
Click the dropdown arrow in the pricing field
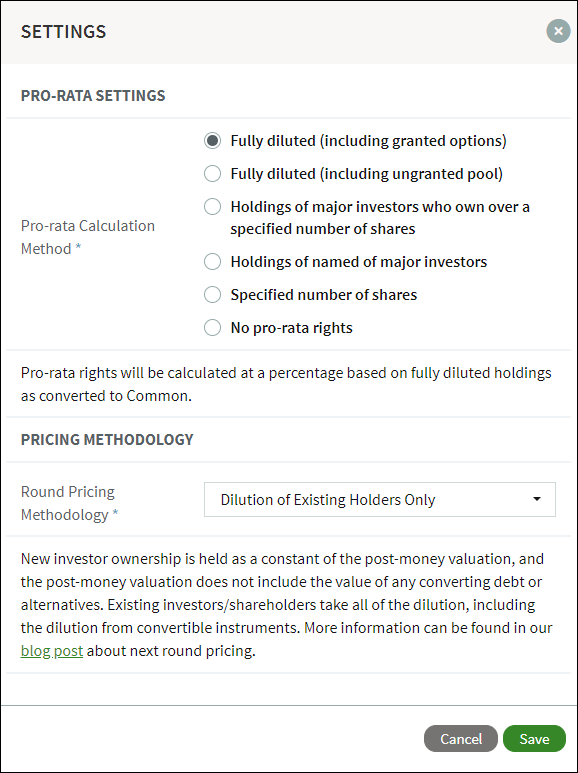(537, 499)
